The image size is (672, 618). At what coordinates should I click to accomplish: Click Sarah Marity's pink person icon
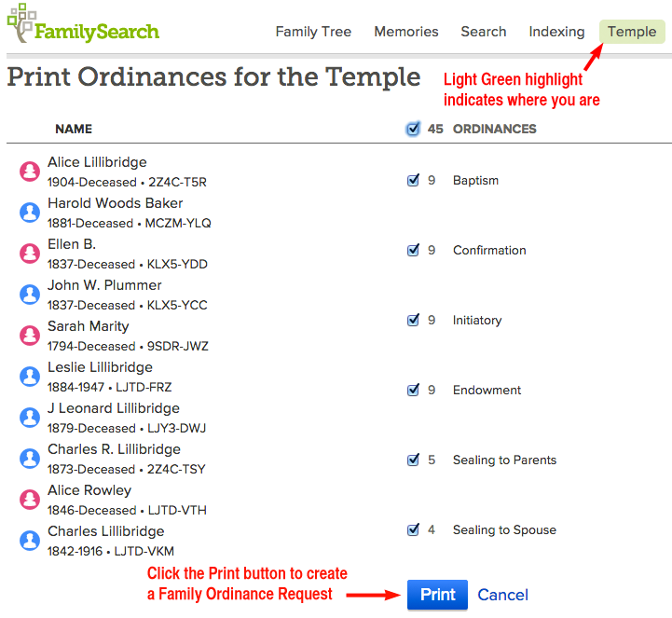pos(30,336)
